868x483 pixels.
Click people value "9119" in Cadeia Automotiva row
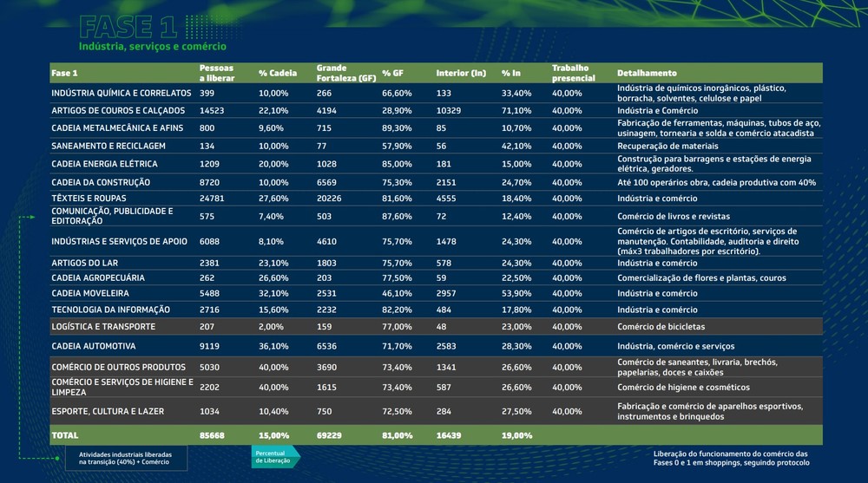(209, 346)
